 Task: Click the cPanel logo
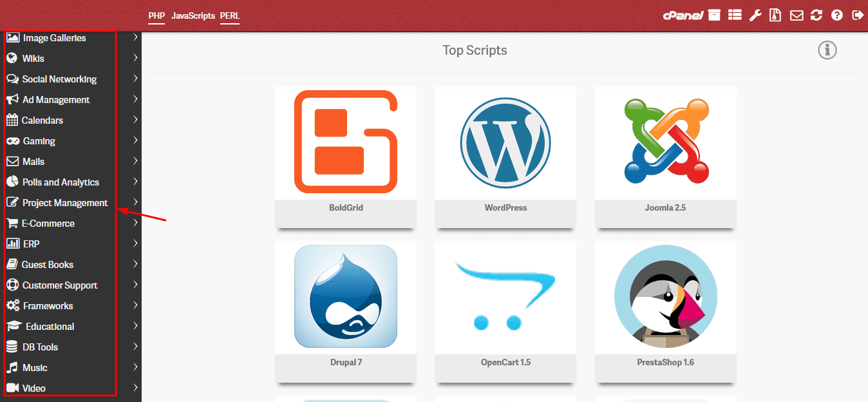(x=683, y=15)
